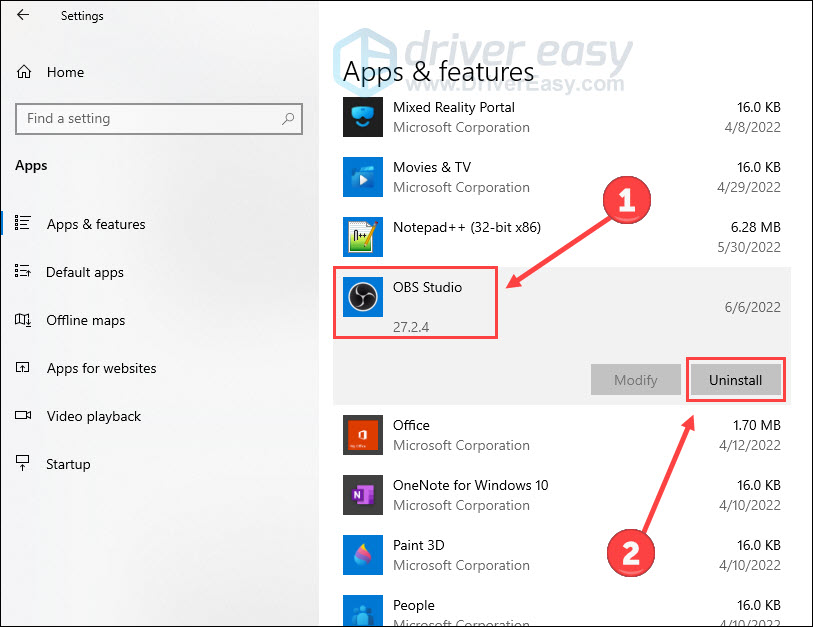Click the OBS Studio app icon
This screenshot has height=627, width=813.
click(363, 297)
